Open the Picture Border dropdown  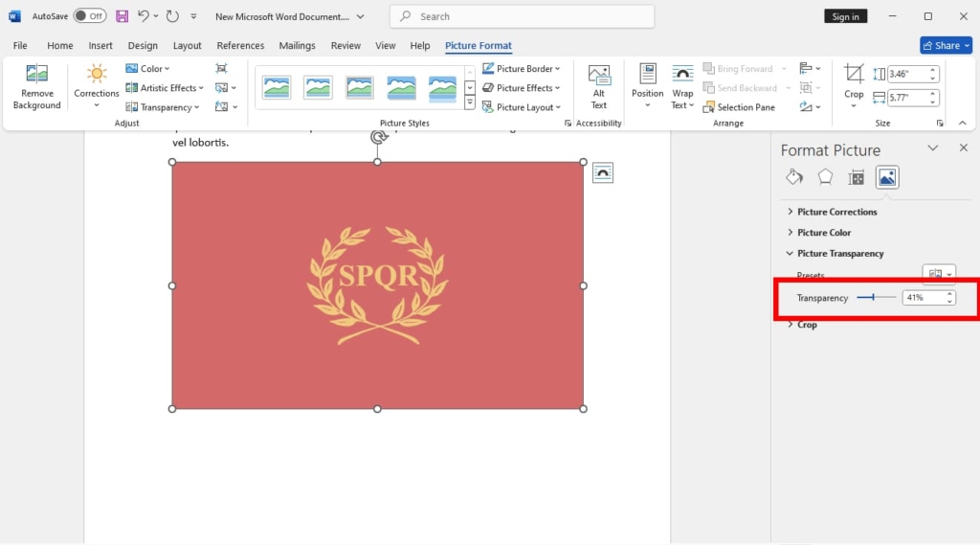point(522,68)
